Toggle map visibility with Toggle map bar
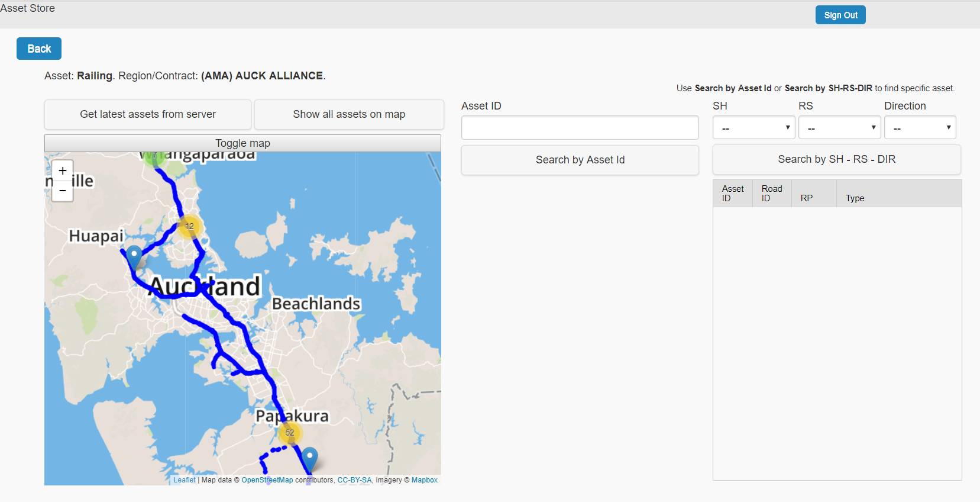 pyautogui.click(x=242, y=143)
